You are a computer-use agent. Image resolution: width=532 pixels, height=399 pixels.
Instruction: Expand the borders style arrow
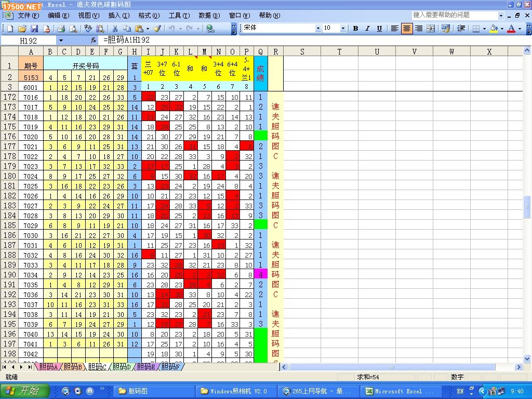click(x=484, y=29)
